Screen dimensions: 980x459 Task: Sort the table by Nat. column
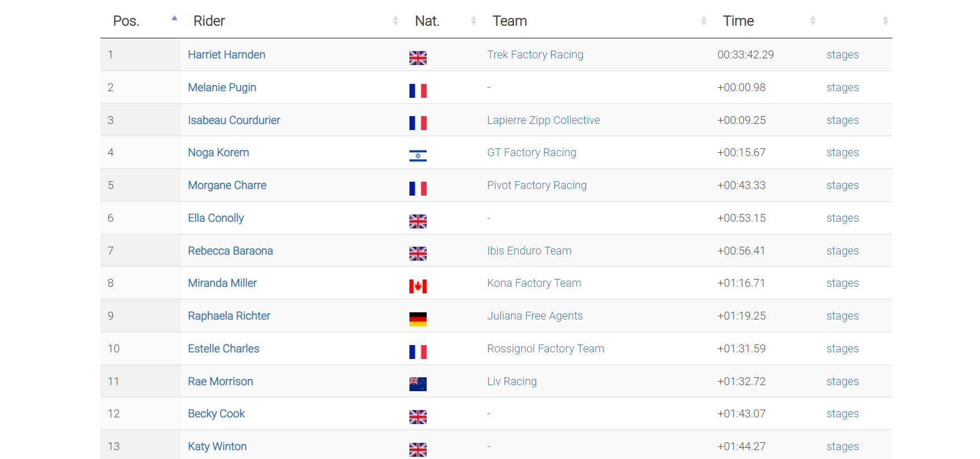click(x=473, y=21)
